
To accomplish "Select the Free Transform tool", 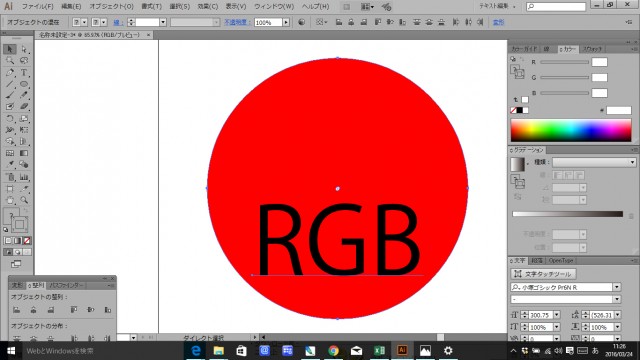I will [x=24, y=130].
